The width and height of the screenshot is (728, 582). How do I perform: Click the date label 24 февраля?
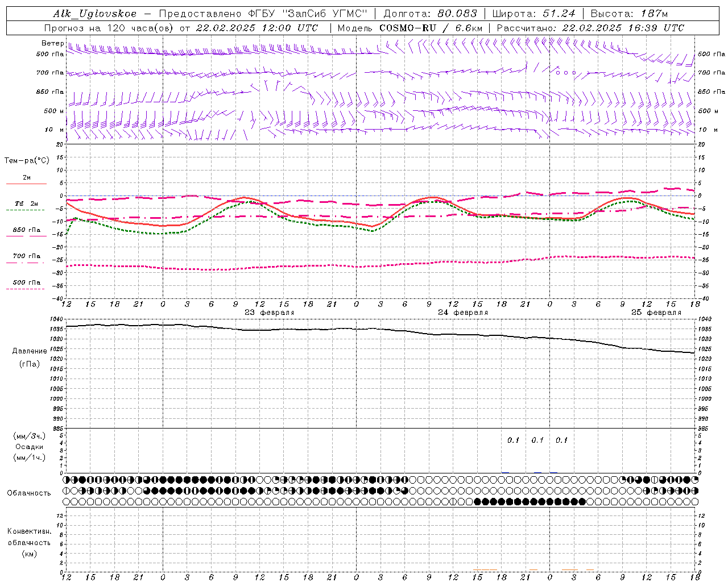pos(463,313)
